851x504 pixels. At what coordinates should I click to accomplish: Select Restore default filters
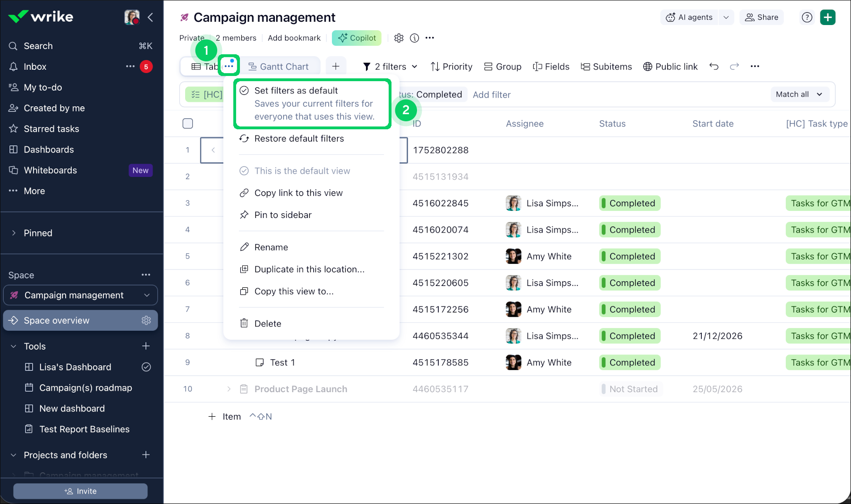click(299, 139)
